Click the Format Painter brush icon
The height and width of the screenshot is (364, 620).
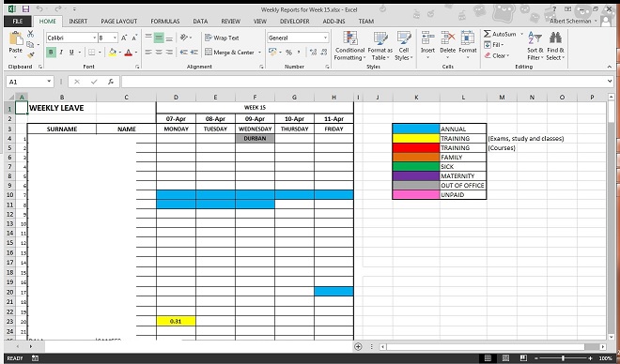30,54
